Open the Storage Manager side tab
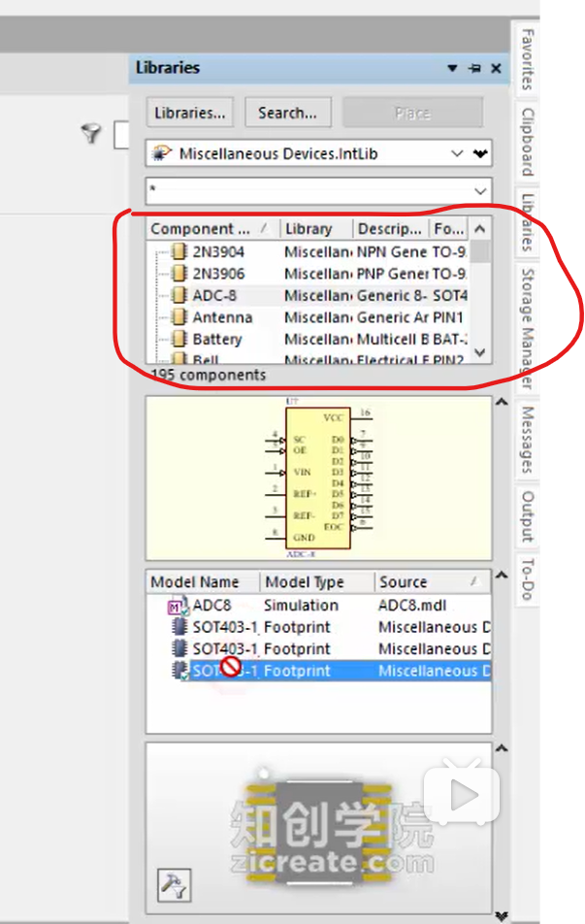The width and height of the screenshot is (585, 924). [528, 329]
